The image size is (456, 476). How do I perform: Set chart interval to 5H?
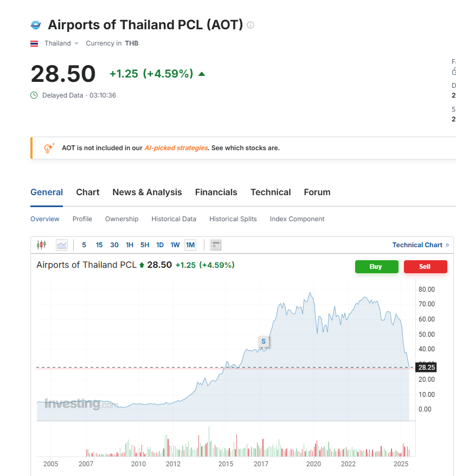145,245
